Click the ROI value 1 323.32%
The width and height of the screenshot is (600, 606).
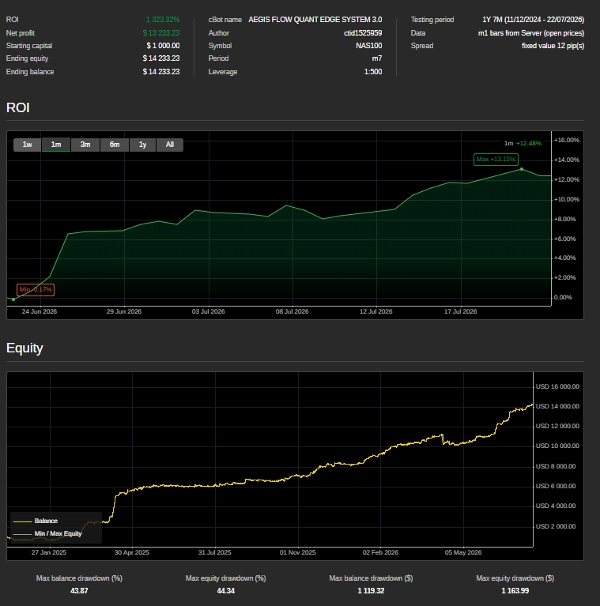pyautogui.click(x=163, y=19)
